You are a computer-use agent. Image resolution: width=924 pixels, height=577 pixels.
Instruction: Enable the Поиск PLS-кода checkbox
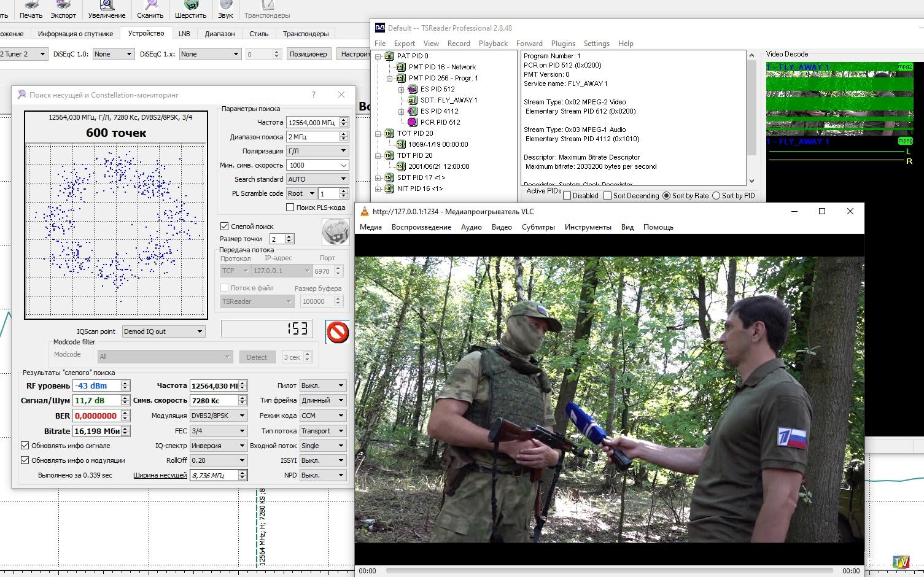coord(290,207)
